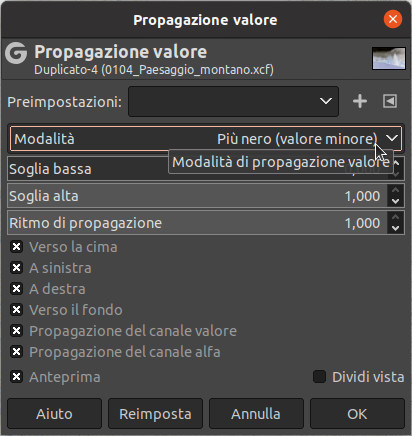The image size is (412, 436).
Task: Confirm with the OK button
Action: [357, 414]
